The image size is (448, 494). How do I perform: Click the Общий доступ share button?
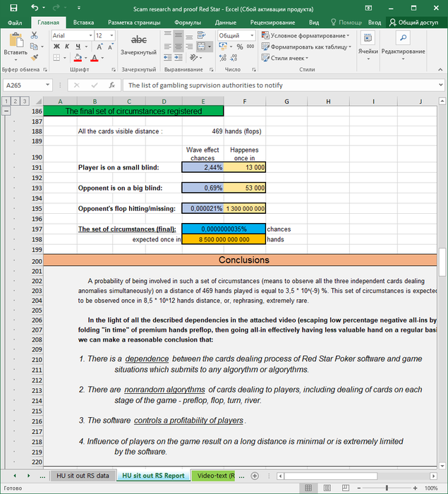[413, 23]
